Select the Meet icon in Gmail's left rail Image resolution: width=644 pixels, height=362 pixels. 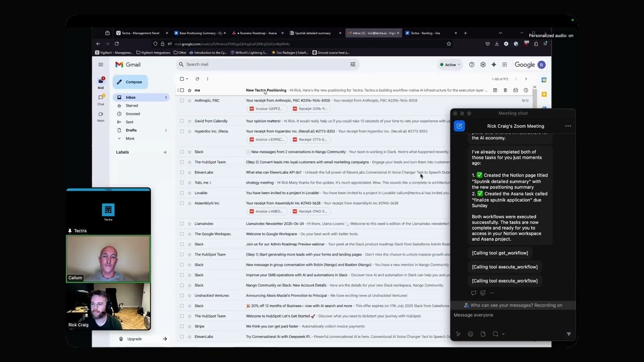coord(101,115)
